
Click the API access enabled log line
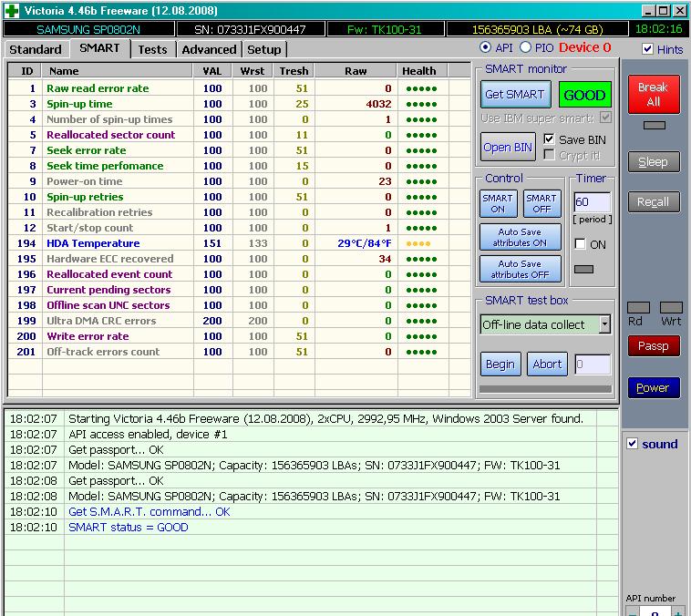coord(148,435)
